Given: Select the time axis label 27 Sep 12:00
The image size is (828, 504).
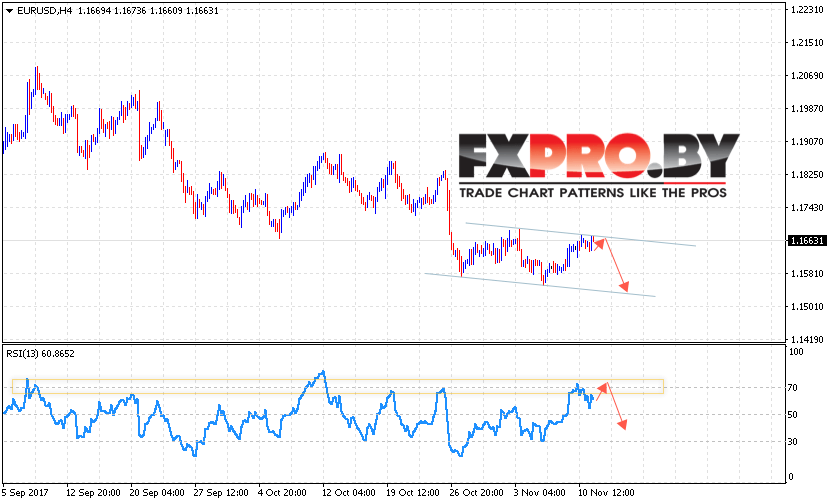Looking at the screenshot, I should 221,493.
